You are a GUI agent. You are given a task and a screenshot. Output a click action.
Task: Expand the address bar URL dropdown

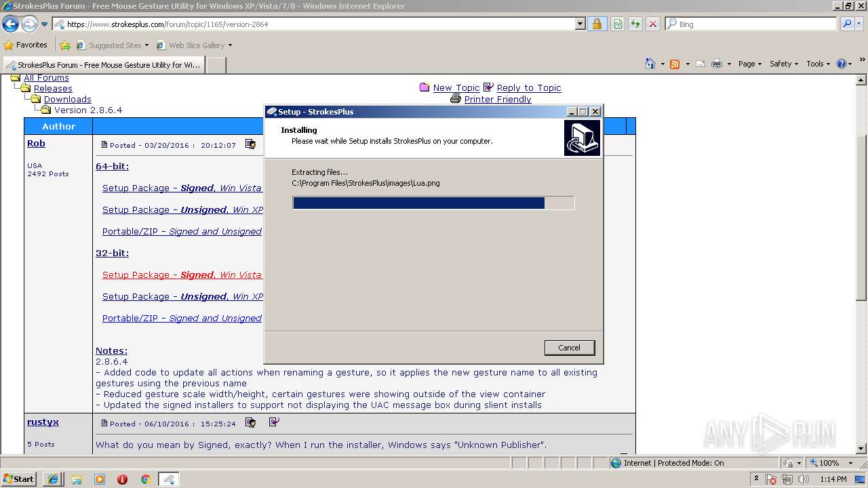(x=580, y=24)
